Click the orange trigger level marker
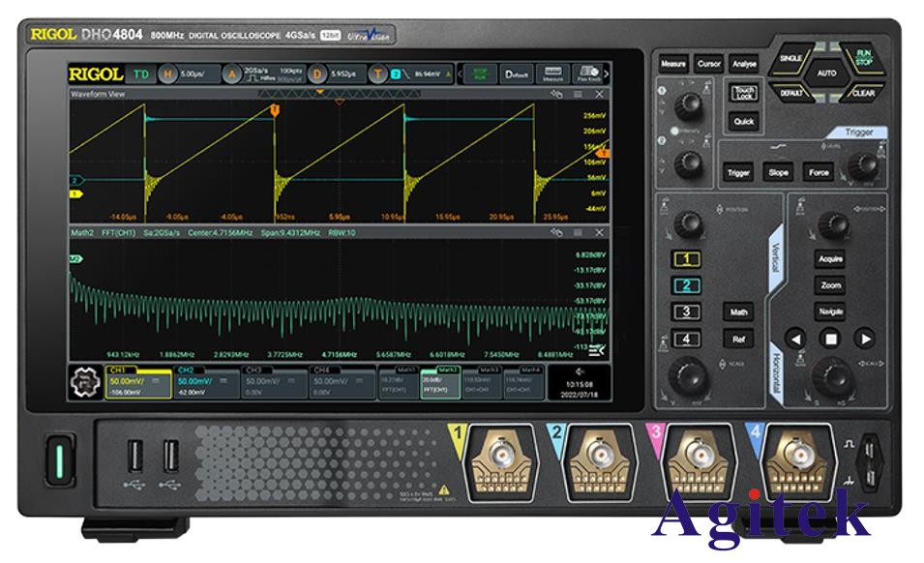 pos(603,154)
